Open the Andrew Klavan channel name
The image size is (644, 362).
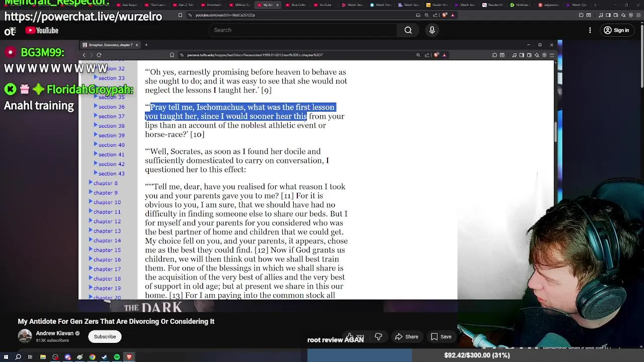coord(55,333)
